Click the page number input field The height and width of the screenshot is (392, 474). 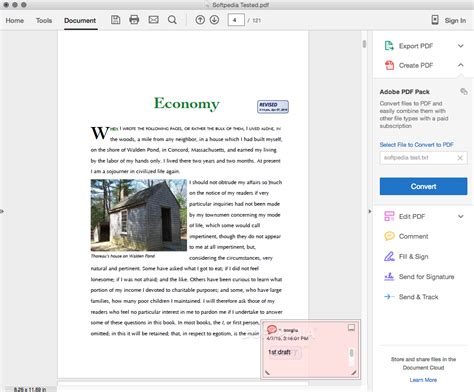(236, 20)
